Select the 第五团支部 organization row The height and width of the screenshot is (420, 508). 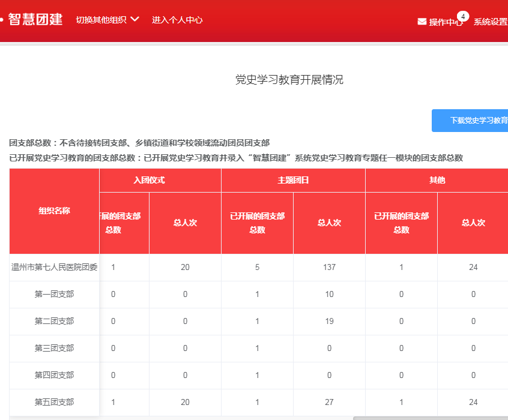pyautogui.click(x=54, y=402)
